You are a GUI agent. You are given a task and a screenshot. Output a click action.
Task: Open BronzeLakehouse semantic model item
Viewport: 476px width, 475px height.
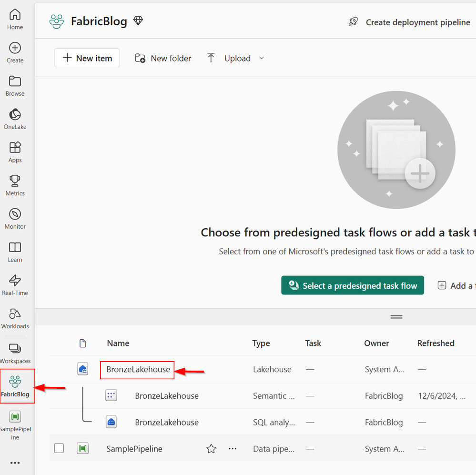point(167,396)
